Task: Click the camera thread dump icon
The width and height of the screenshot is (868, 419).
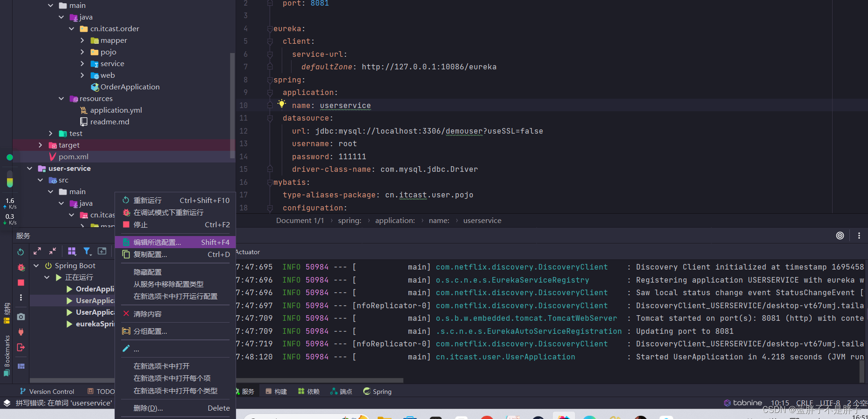Action: tap(21, 317)
